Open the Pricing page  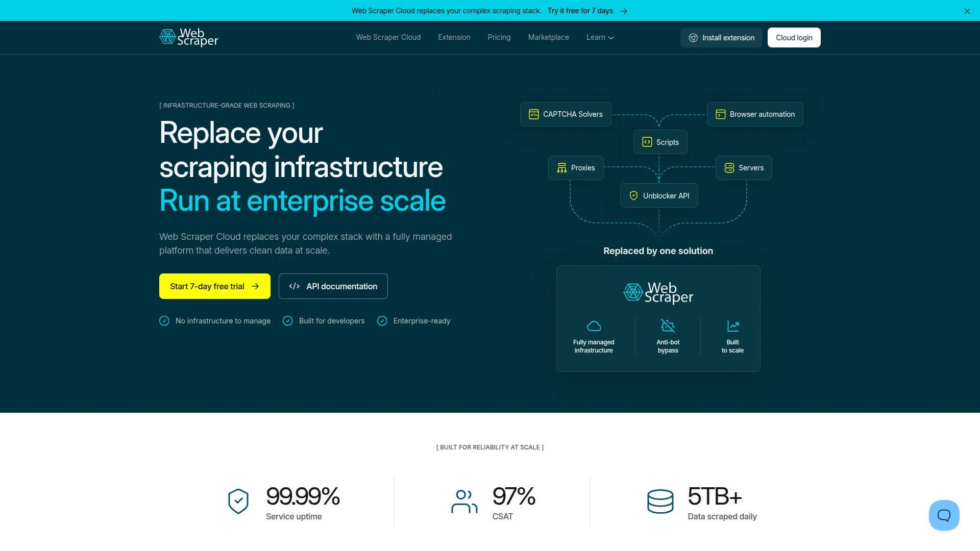point(499,37)
